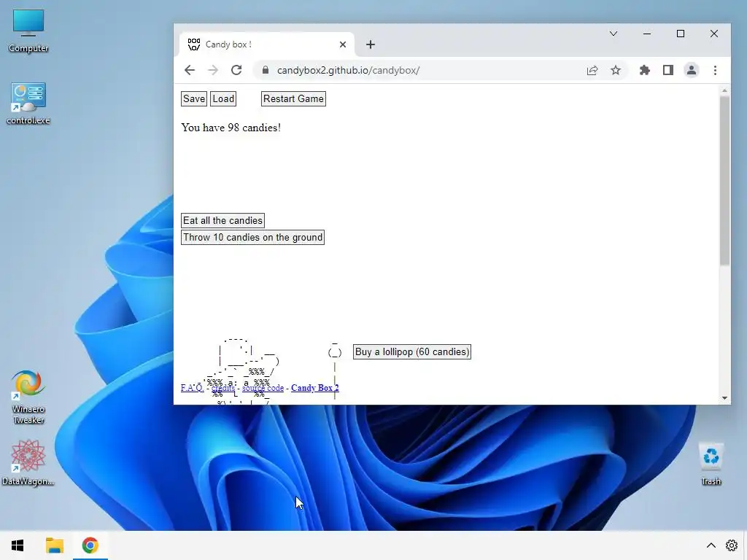Viewport: 747px width, 560px height.
Task: Click the address bar URL
Action: tap(348, 71)
